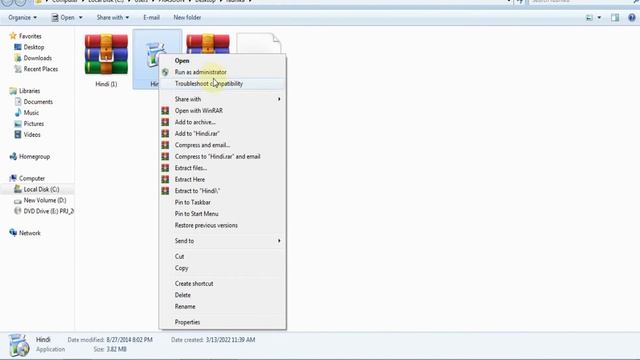Choose Run as administrator
Screen dimensions: 640x360
(x=200, y=72)
